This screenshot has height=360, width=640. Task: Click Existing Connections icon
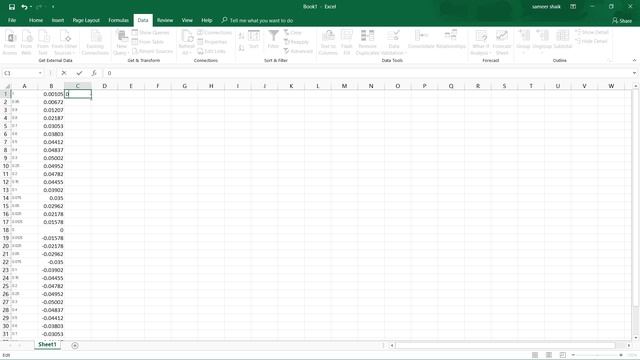pos(95,42)
